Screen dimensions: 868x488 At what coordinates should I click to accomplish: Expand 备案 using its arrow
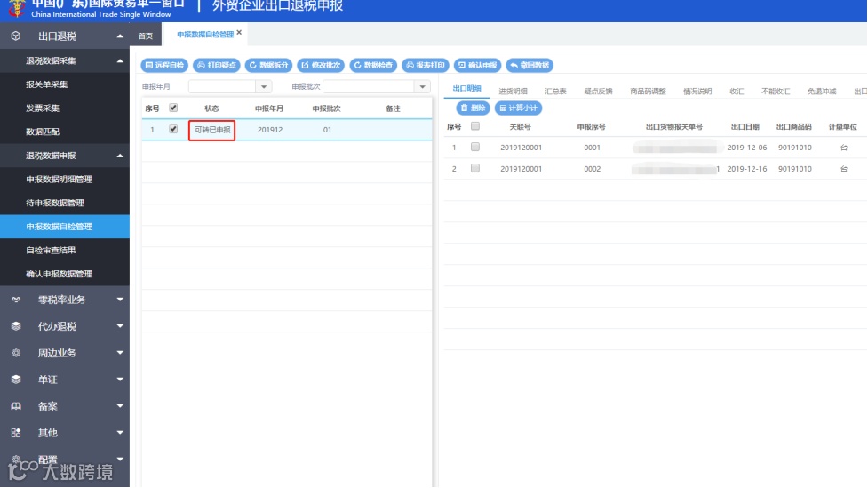coord(120,406)
